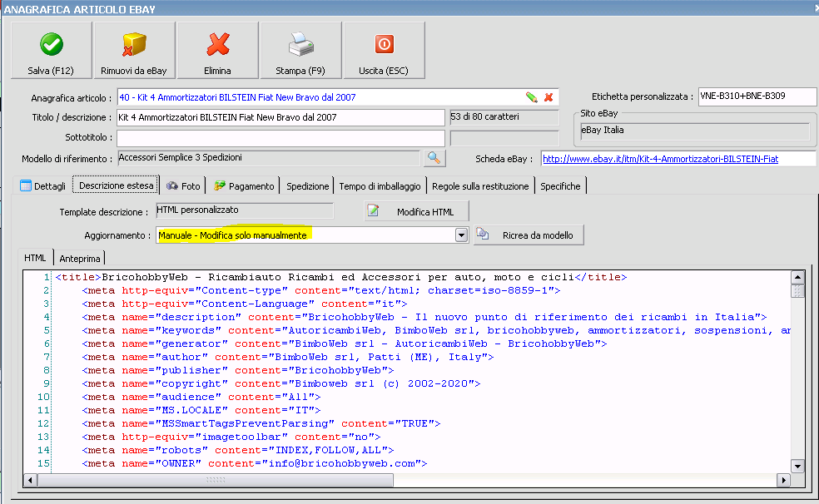819x504 pixels.
Task: Click the HTML editor scroll down arrow
Action: 797,467
